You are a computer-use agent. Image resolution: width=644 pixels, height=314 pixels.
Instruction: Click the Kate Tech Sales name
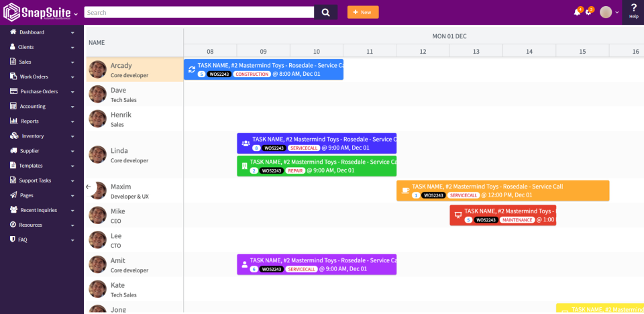[x=118, y=285]
